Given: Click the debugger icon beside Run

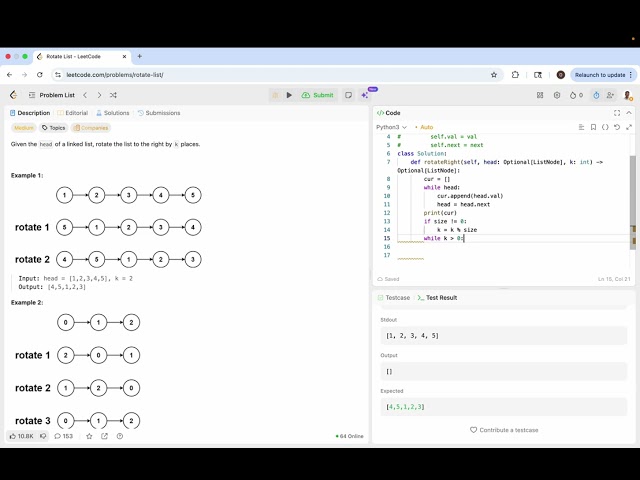Looking at the screenshot, I should (x=274, y=95).
